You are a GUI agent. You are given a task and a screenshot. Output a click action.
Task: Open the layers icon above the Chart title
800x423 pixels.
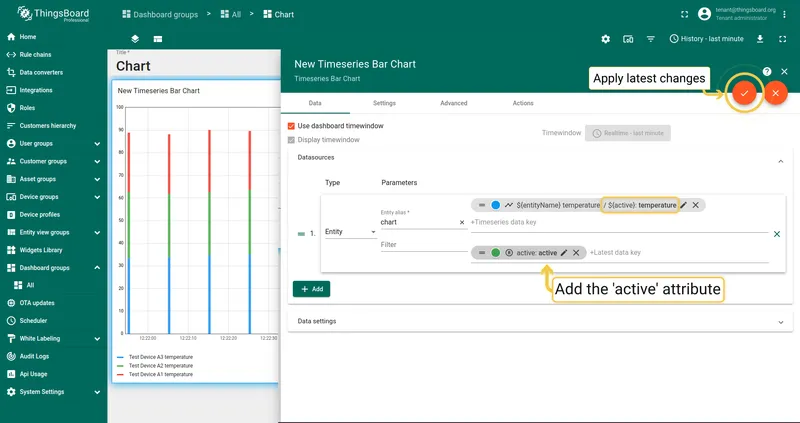click(x=135, y=39)
